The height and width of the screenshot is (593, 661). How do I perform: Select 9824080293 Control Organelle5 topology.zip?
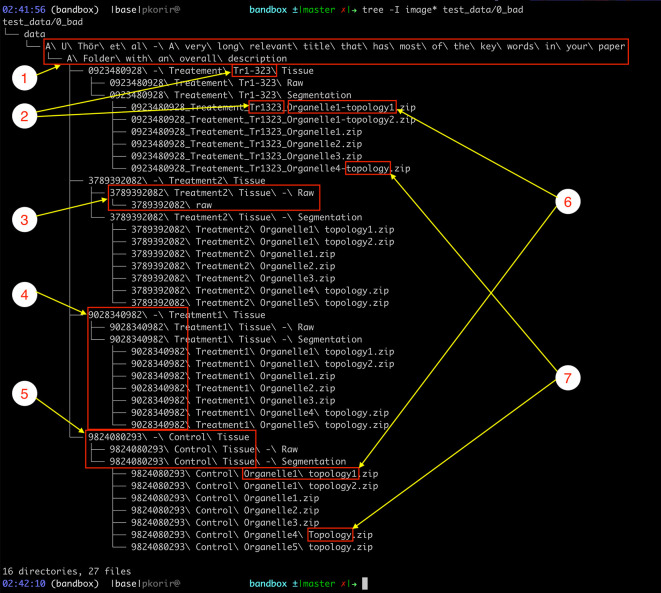252,547
